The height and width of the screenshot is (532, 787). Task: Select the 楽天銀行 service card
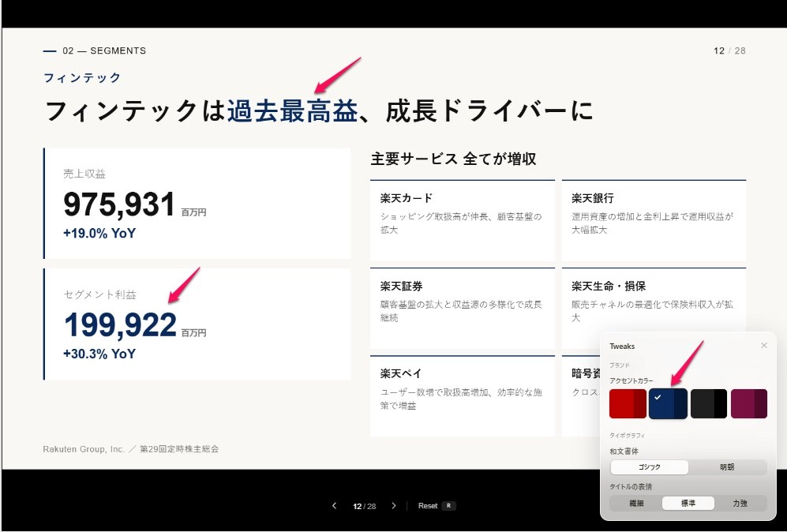point(654,220)
